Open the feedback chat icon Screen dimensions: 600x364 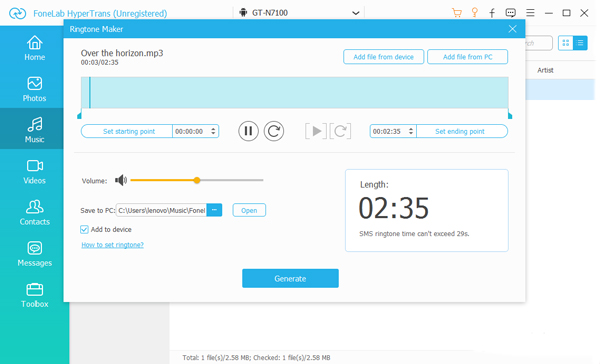510,13
